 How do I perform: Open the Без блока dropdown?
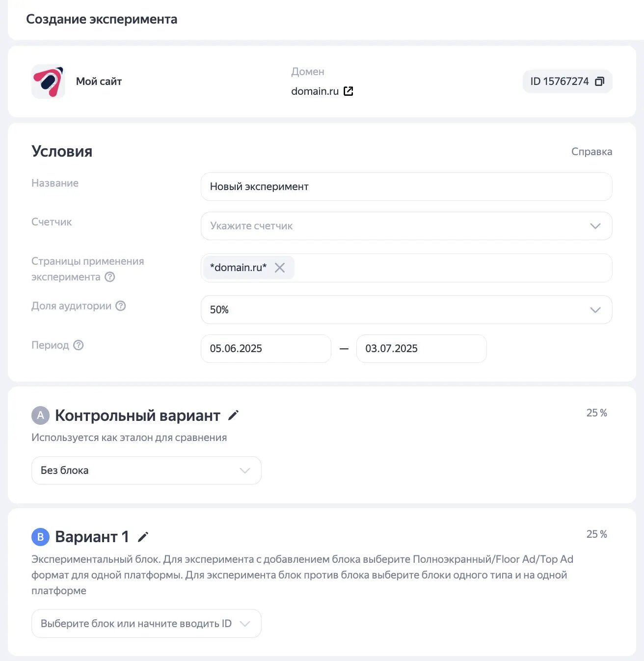tap(146, 470)
